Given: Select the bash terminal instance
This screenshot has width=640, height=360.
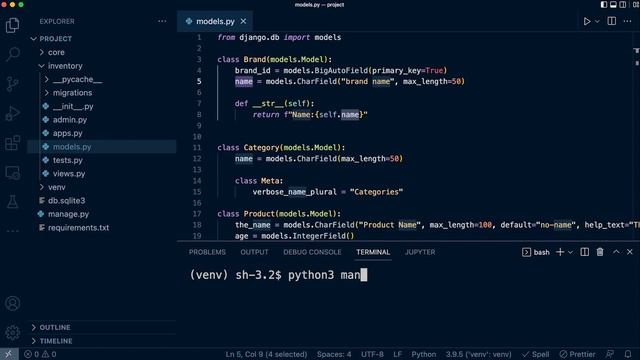Looking at the screenshot, I should click(x=536, y=252).
